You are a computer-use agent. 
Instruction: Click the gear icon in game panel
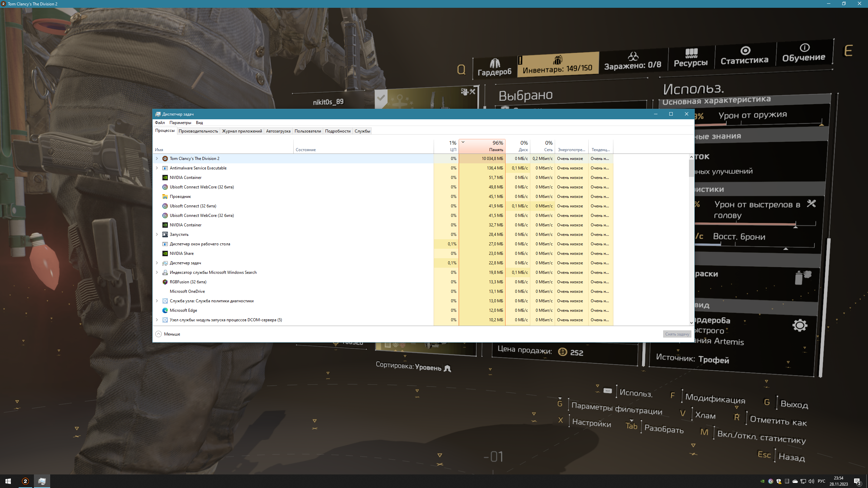800,325
